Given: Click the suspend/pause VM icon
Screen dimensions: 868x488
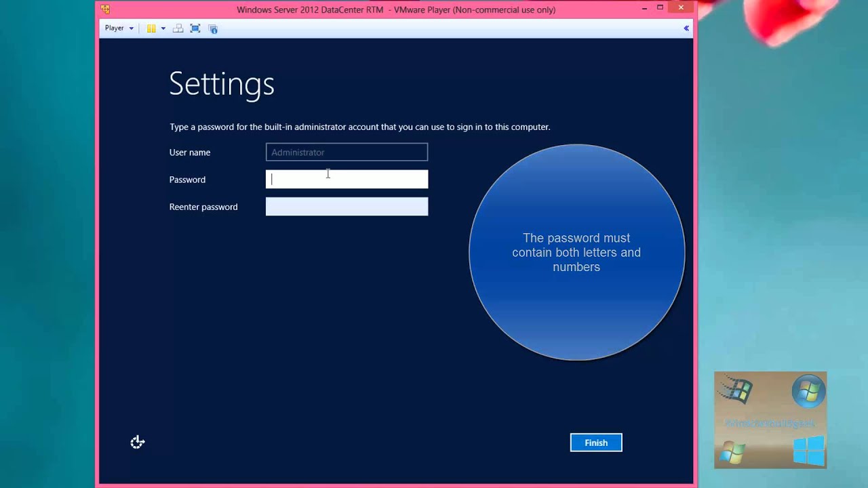Looking at the screenshot, I should 151,28.
